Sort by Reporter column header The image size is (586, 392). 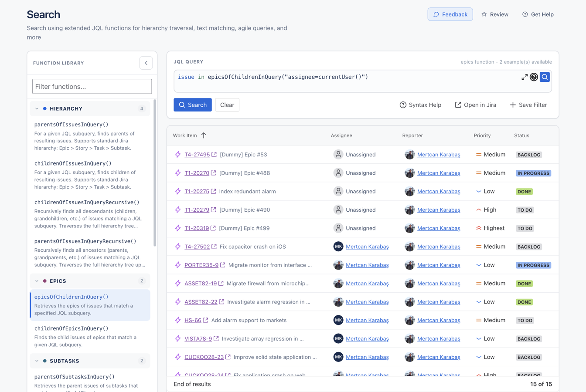coord(412,135)
